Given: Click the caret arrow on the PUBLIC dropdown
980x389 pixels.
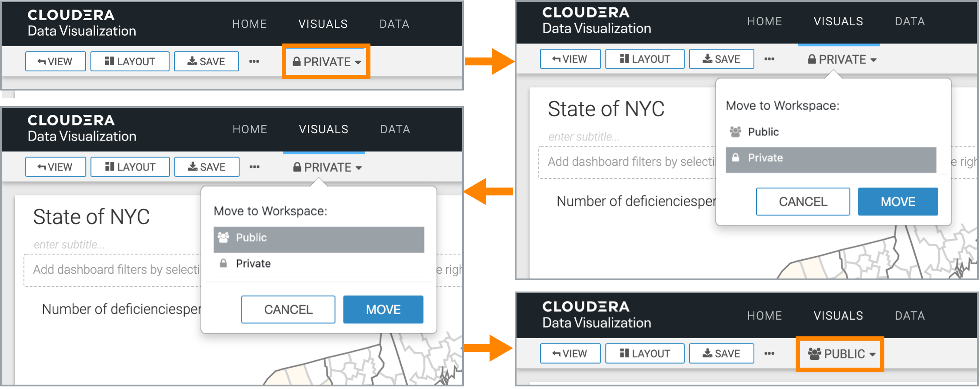Looking at the screenshot, I should 872,355.
